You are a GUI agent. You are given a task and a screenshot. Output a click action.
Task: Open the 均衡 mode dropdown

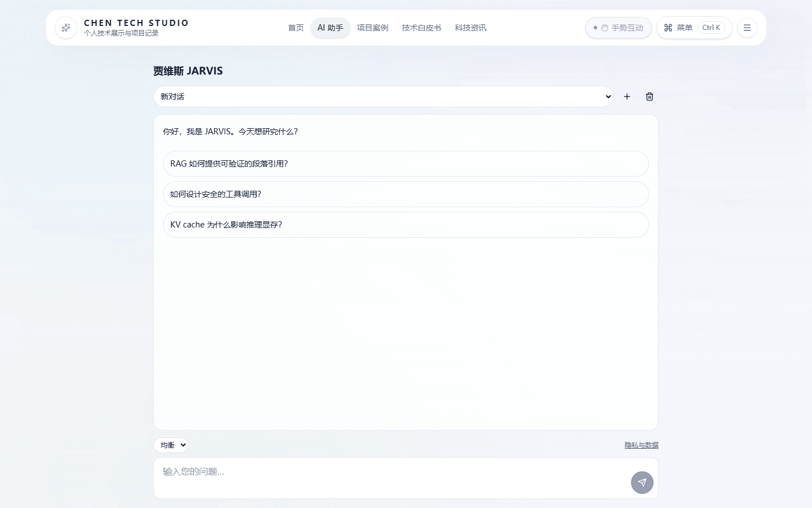(171, 445)
